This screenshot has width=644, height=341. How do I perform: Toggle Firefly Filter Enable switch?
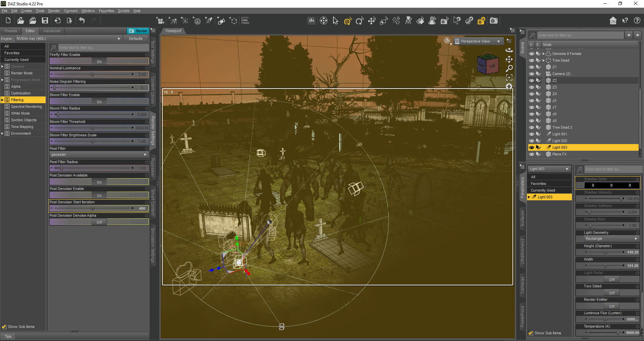point(99,61)
